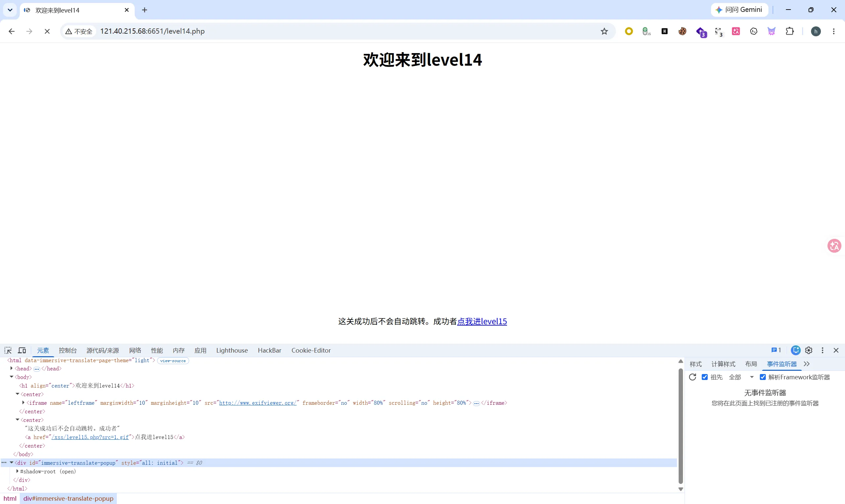Click the blue DevTools update icon
This screenshot has height=504, width=845.
(x=796, y=350)
